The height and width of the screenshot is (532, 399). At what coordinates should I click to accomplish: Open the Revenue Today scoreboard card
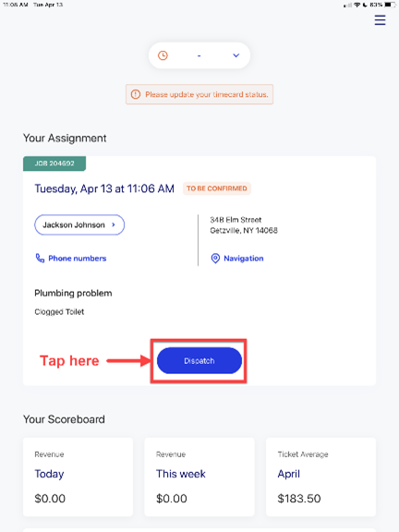click(x=78, y=477)
